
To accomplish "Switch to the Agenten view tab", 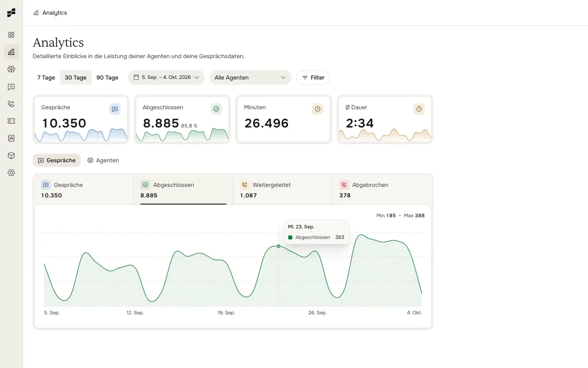I will point(103,160).
